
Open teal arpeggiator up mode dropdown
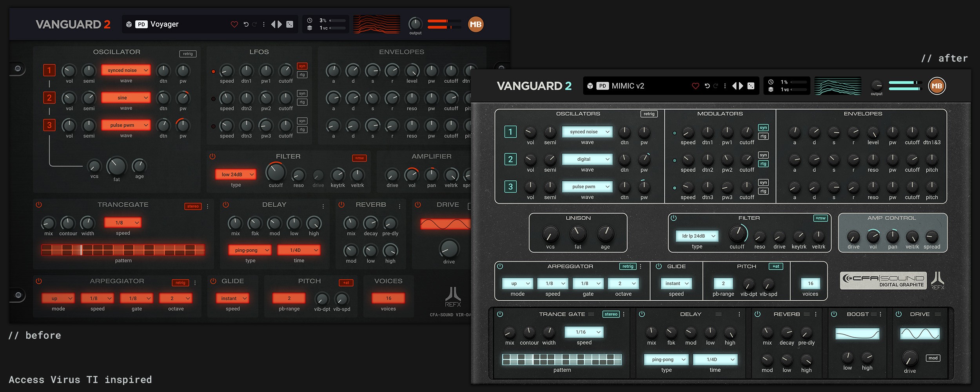click(517, 283)
